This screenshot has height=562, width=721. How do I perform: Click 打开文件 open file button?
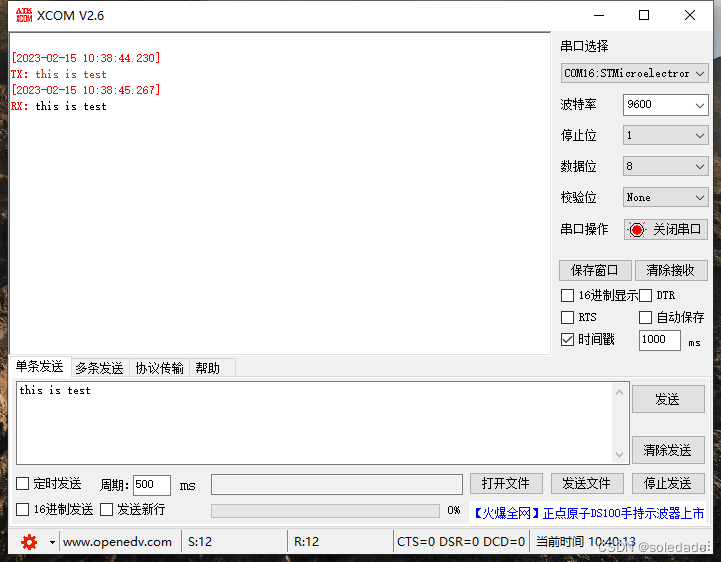[506, 483]
